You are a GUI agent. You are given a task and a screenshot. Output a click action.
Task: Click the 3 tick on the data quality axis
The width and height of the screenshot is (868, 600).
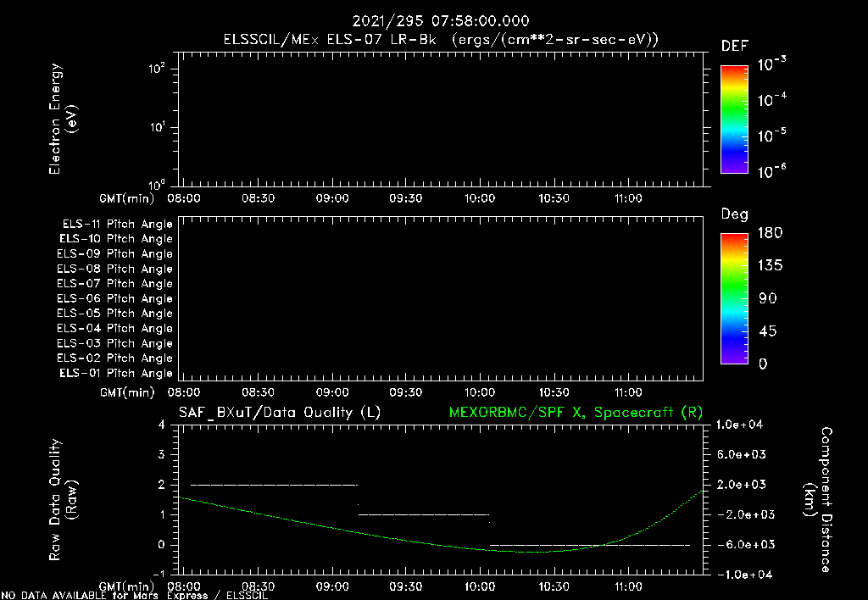pyautogui.click(x=161, y=454)
